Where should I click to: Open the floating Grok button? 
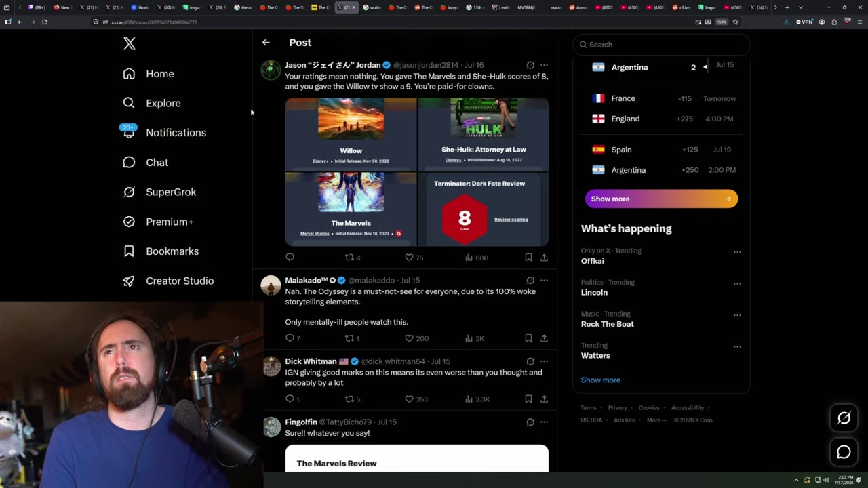pyautogui.click(x=844, y=418)
